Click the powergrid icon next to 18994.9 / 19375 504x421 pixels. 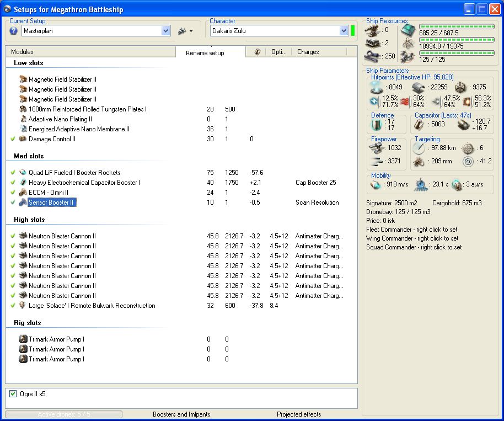tap(408, 43)
